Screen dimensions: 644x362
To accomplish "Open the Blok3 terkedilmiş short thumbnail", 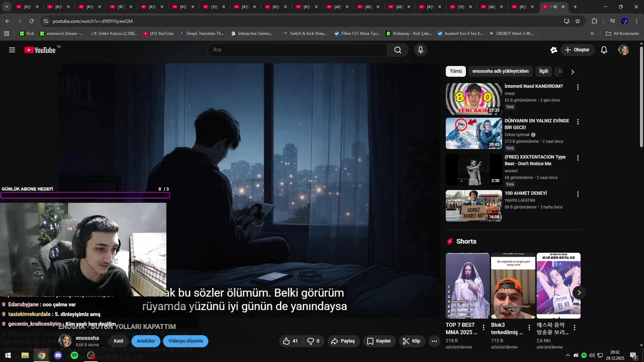I will pos(513,286).
